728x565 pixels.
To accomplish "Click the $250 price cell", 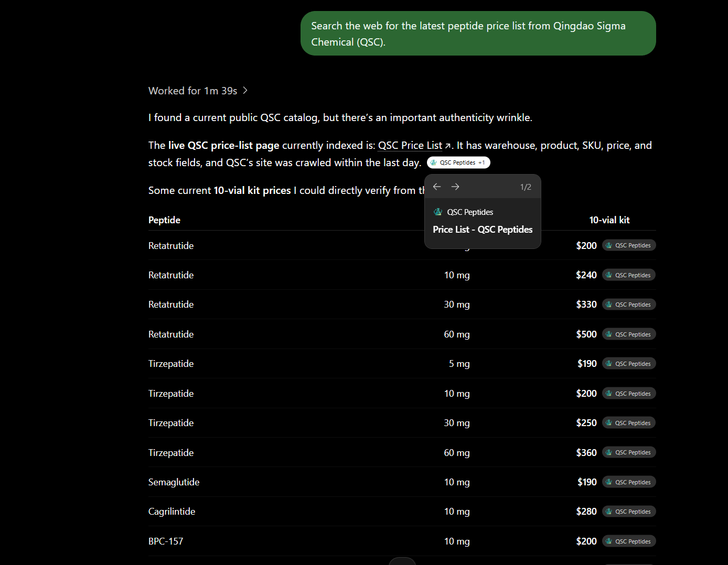I will click(586, 423).
